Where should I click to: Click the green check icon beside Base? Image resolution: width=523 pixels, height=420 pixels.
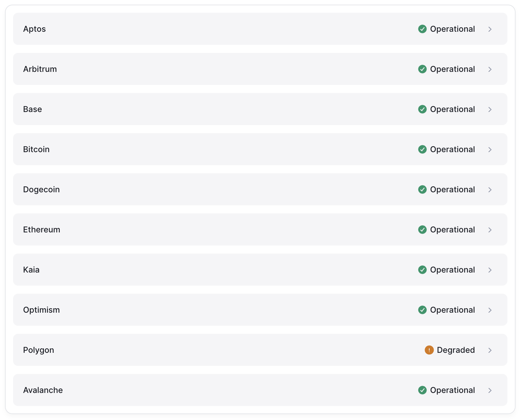422,109
